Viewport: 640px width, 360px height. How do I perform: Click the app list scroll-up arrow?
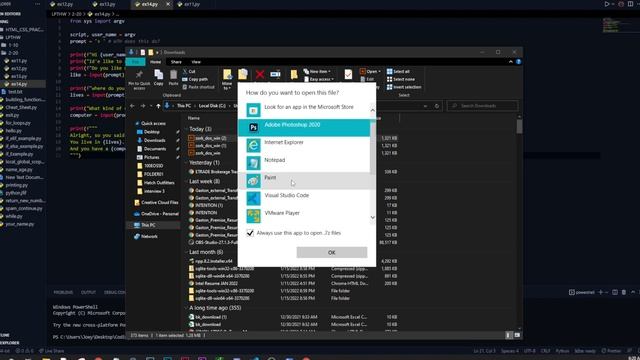pos(372,110)
